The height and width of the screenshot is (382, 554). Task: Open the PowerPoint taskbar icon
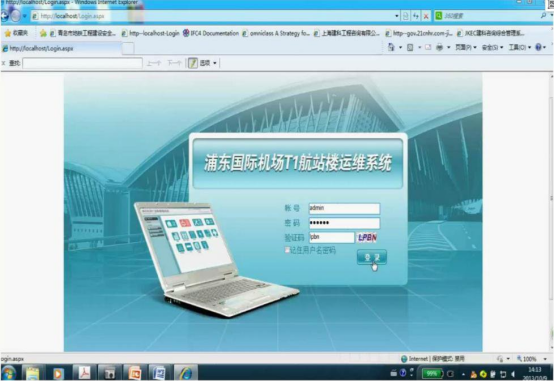[134, 373]
